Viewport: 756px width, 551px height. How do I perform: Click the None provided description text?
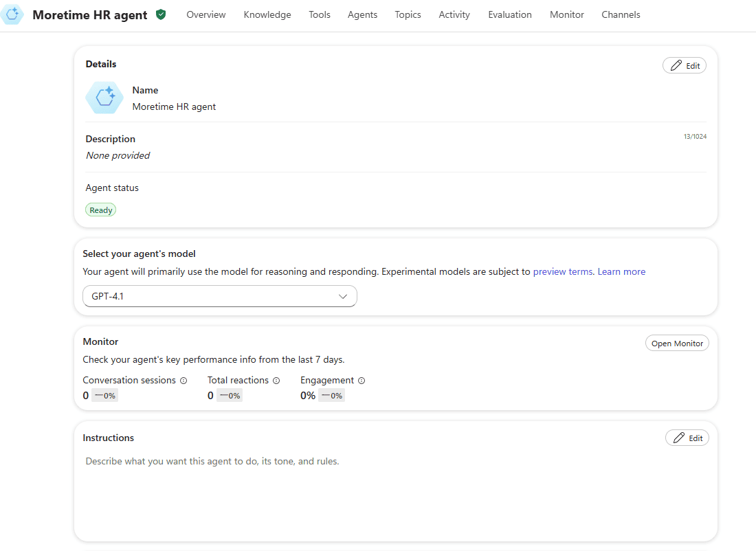tap(118, 155)
